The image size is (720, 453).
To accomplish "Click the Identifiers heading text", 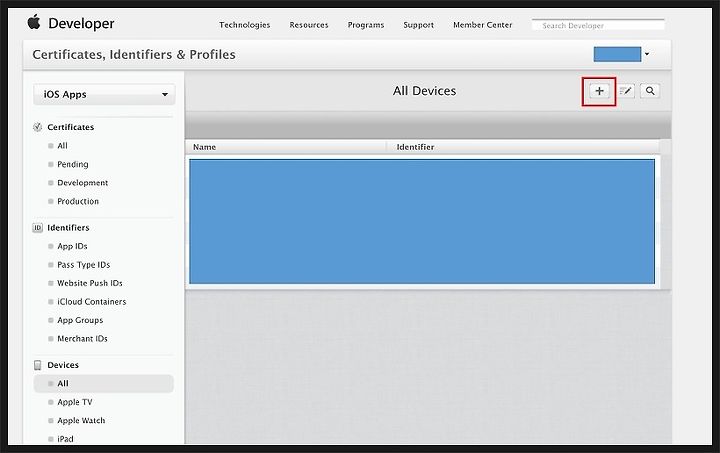I will 68,228.
